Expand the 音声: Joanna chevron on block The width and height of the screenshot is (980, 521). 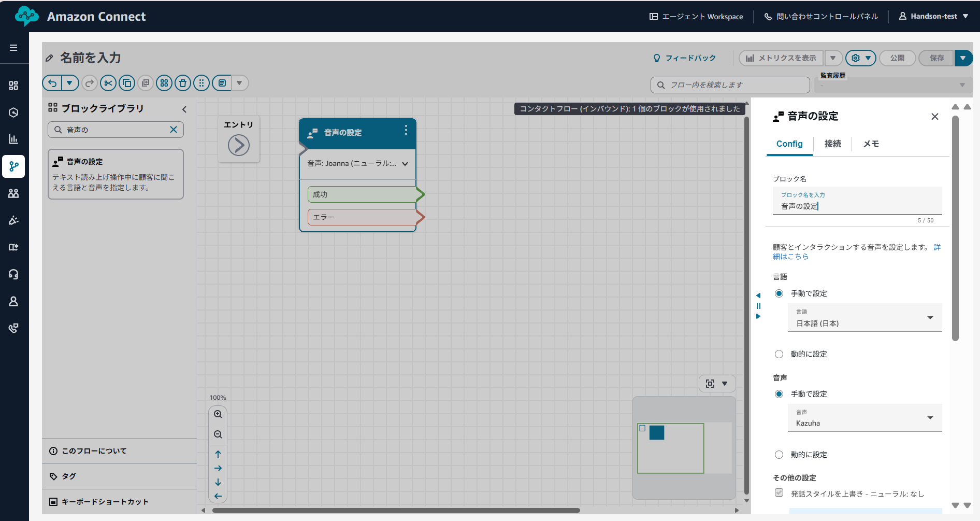pyautogui.click(x=405, y=164)
